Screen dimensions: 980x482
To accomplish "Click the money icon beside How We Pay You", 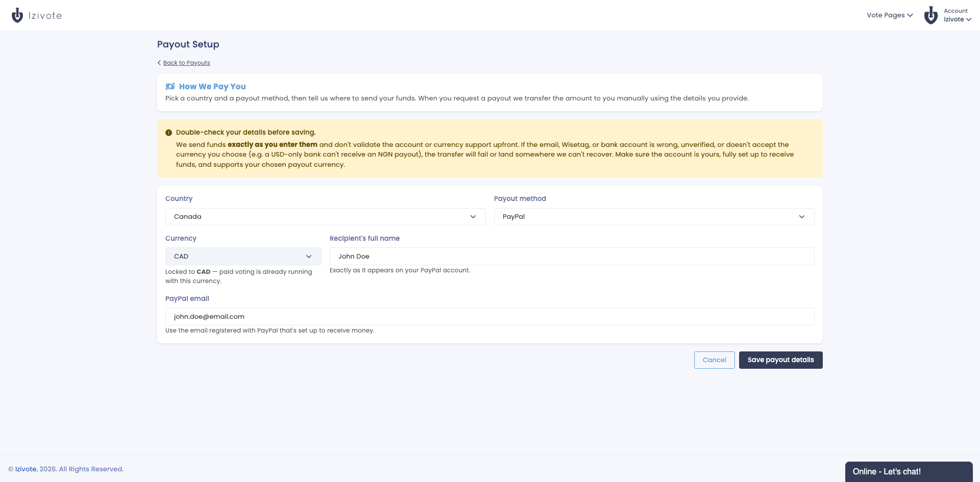I will click(x=170, y=87).
